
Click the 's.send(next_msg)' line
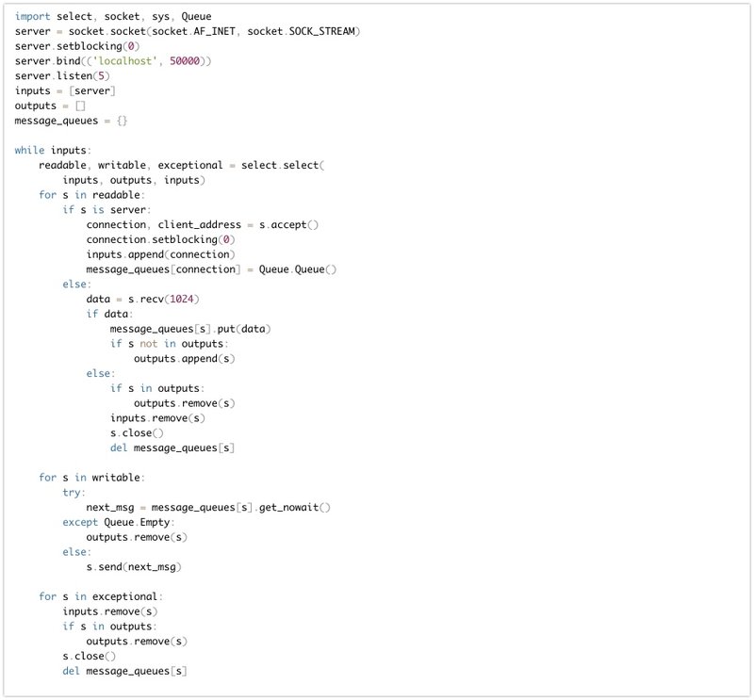point(134,567)
